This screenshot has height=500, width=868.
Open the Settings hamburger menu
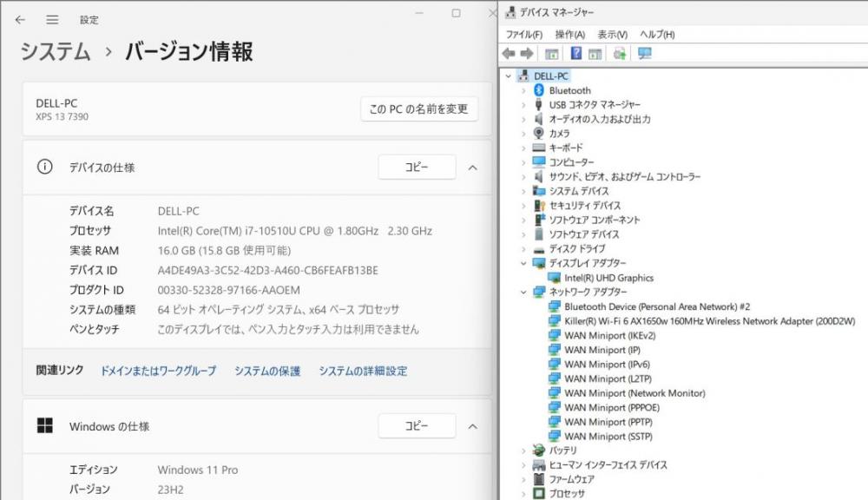click(52, 20)
